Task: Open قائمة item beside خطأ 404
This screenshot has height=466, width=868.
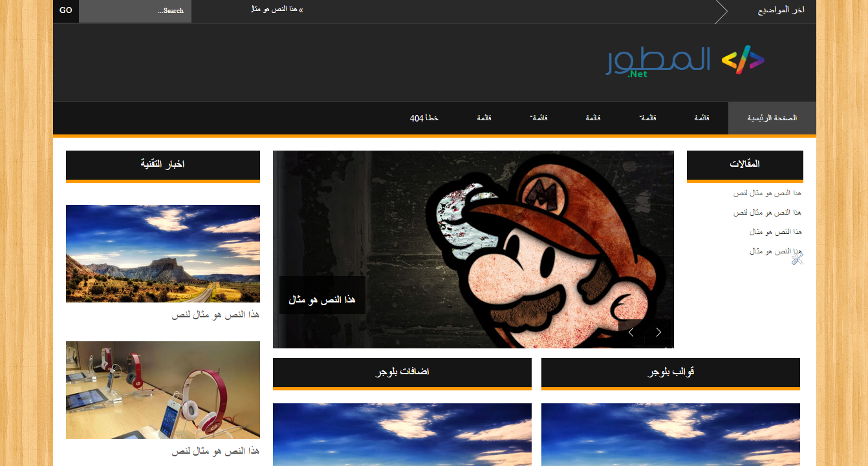Action: [484, 118]
